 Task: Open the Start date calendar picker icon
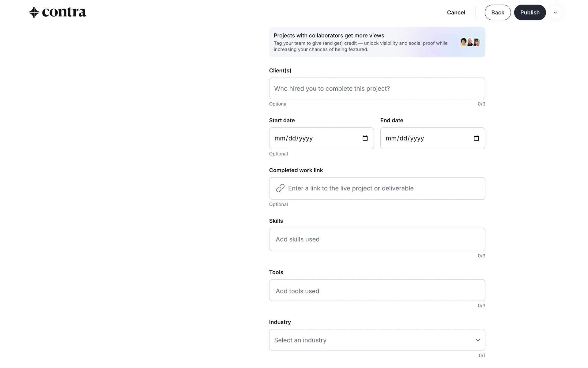365,138
